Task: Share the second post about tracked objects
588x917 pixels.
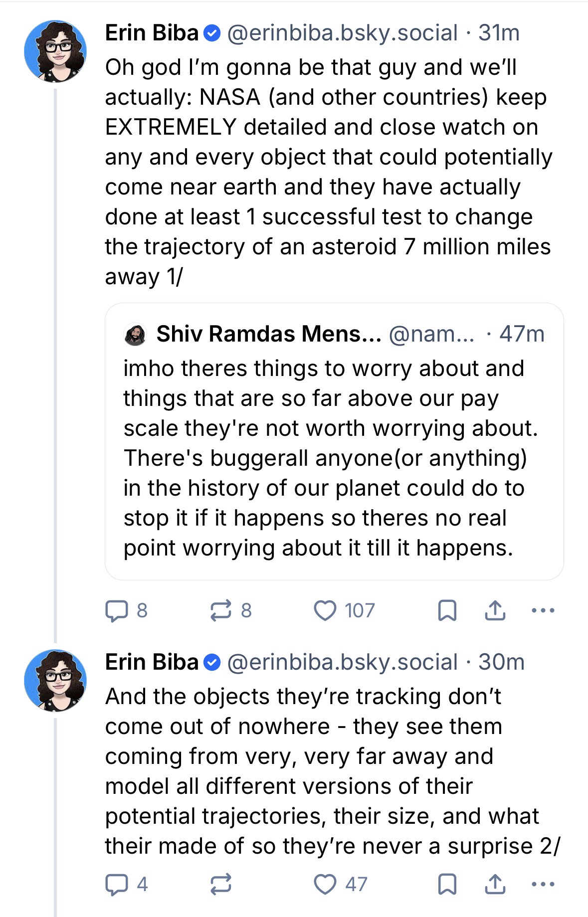Action: point(495,884)
